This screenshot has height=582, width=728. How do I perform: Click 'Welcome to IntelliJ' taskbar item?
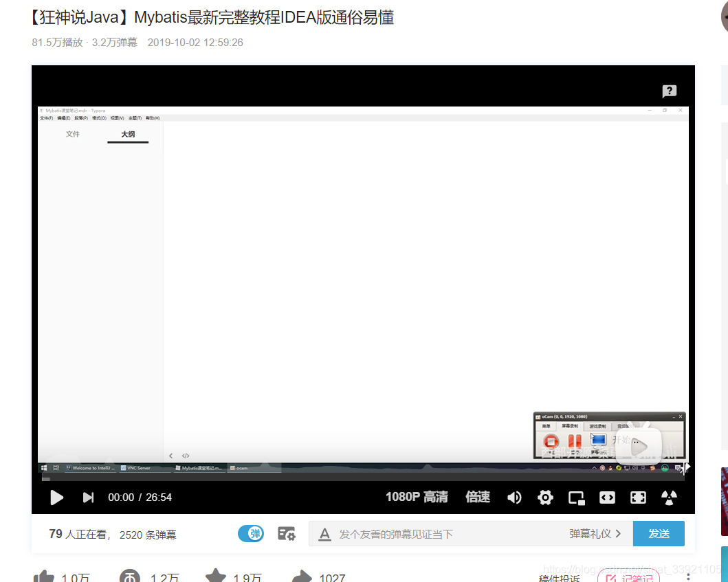coord(90,468)
